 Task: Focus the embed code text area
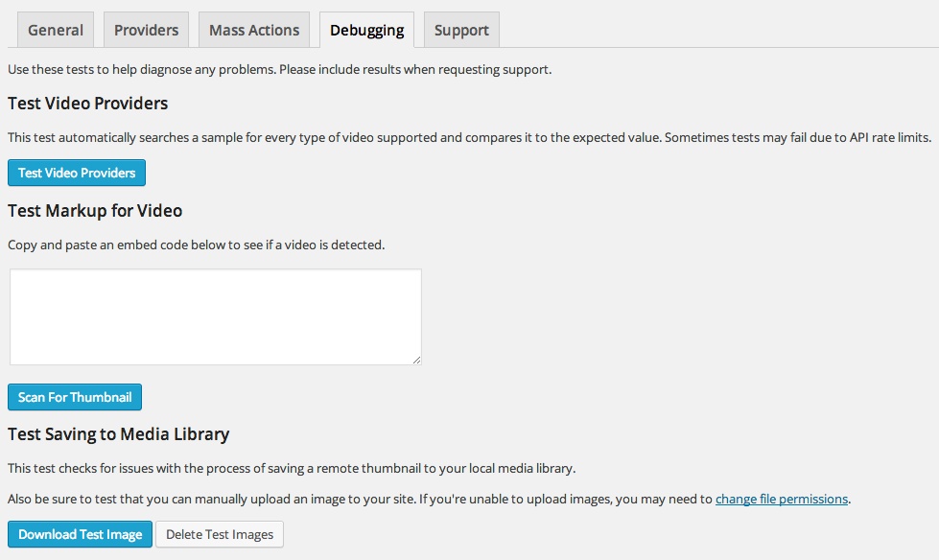pyautogui.click(x=216, y=316)
